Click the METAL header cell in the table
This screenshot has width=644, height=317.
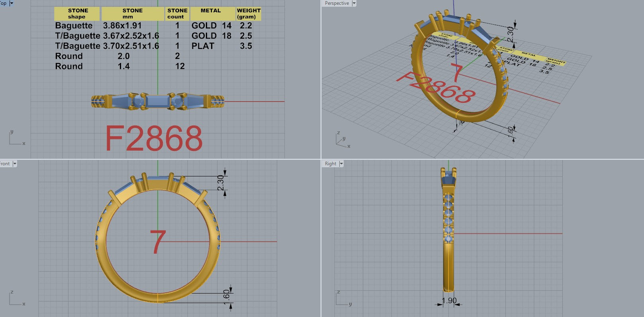click(x=211, y=14)
